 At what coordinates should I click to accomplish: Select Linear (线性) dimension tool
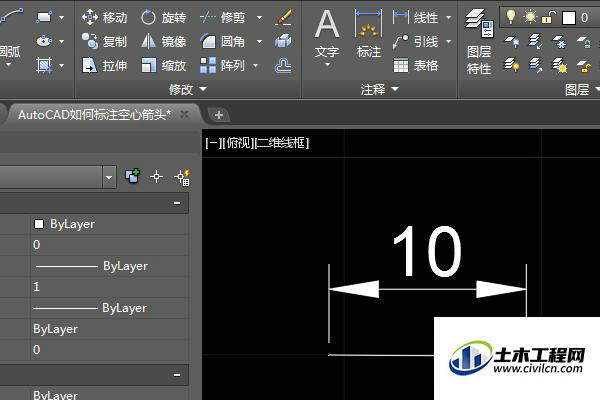tap(416, 17)
